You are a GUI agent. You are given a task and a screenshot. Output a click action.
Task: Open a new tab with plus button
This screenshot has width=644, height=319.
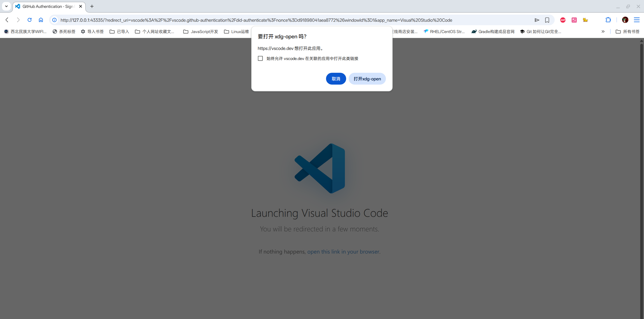pyautogui.click(x=92, y=6)
